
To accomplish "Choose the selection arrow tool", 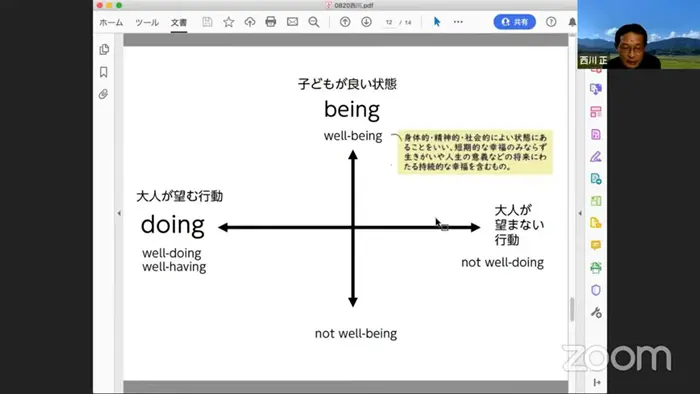I will click(437, 22).
